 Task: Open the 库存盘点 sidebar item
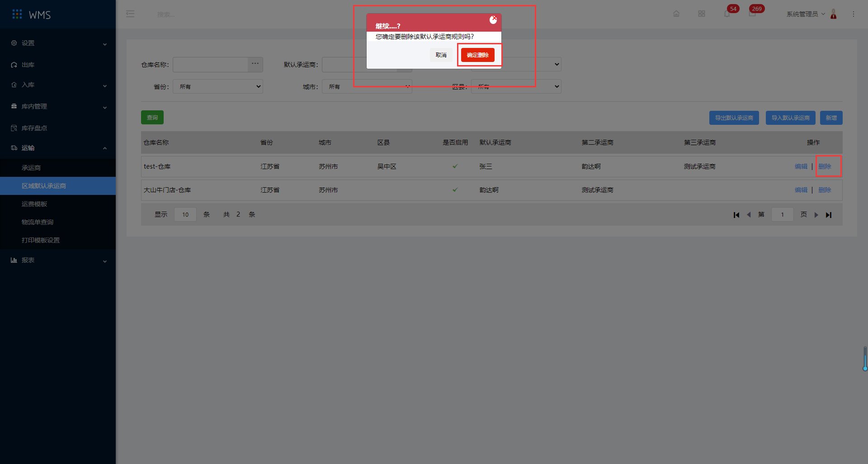click(58, 128)
